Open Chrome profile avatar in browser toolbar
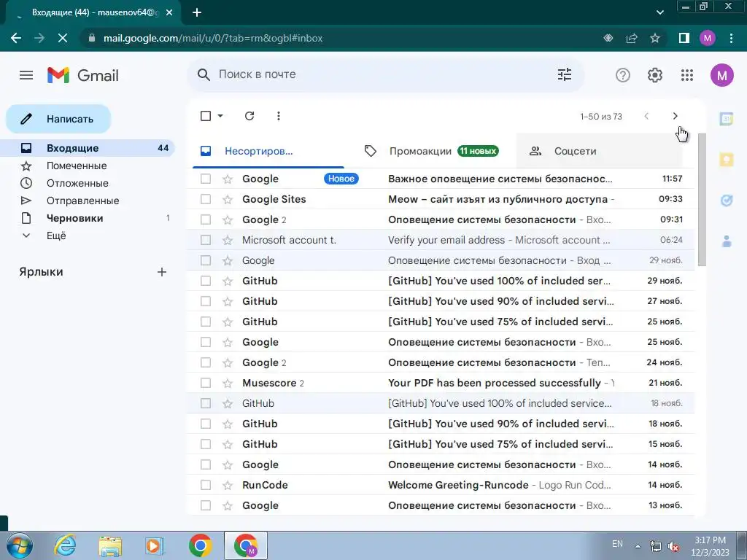The width and height of the screenshot is (747, 560). [708, 38]
